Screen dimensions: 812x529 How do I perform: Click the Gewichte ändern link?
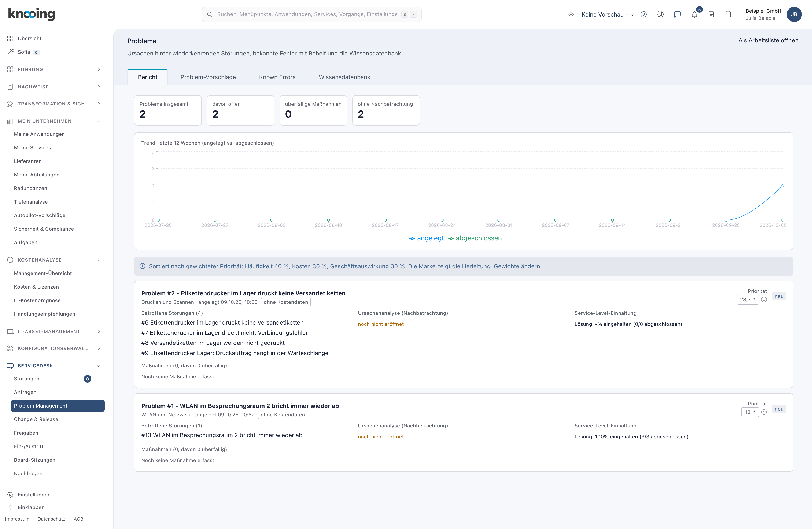517,266
